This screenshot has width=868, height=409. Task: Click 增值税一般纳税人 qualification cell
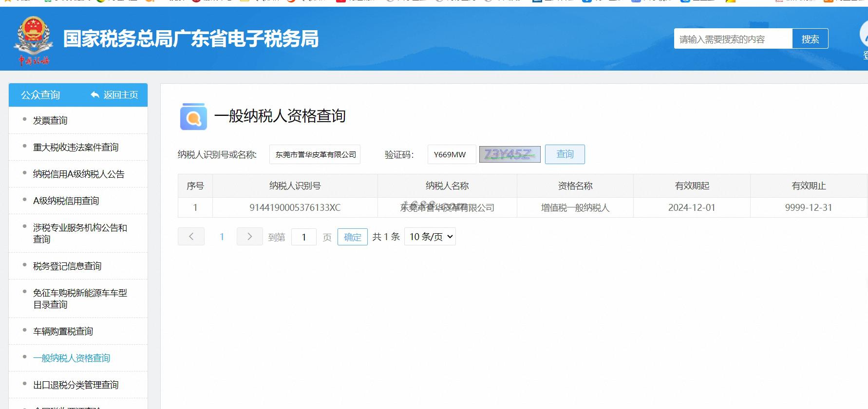click(x=575, y=207)
